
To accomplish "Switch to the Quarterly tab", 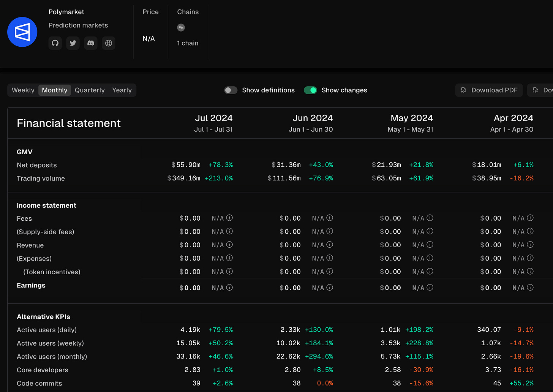I will 90,90.
